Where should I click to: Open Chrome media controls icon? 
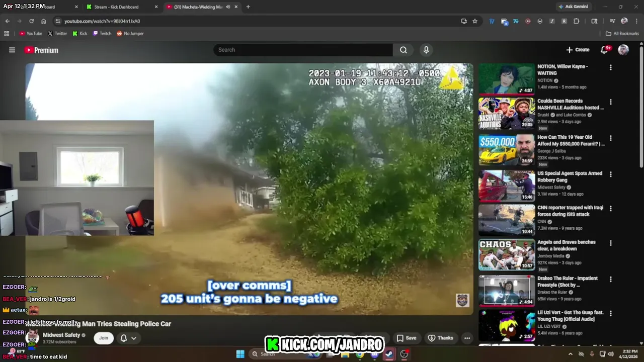[x=612, y=21]
